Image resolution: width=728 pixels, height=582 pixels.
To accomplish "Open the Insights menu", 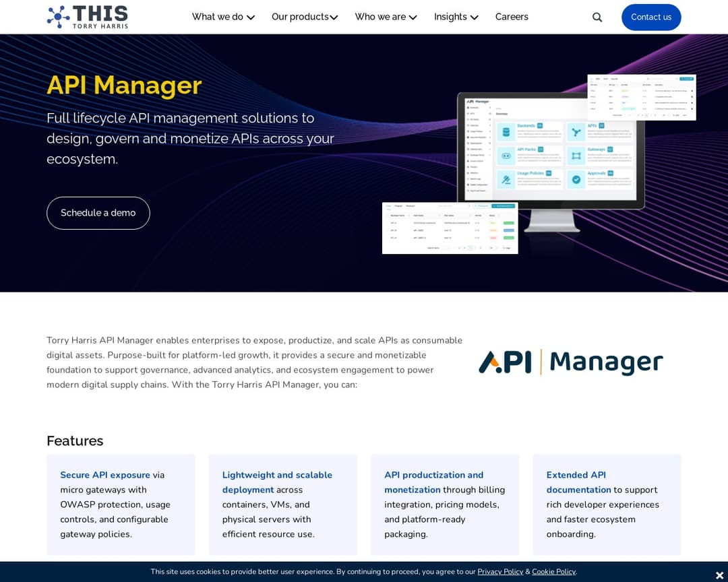I will coord(450,17).
